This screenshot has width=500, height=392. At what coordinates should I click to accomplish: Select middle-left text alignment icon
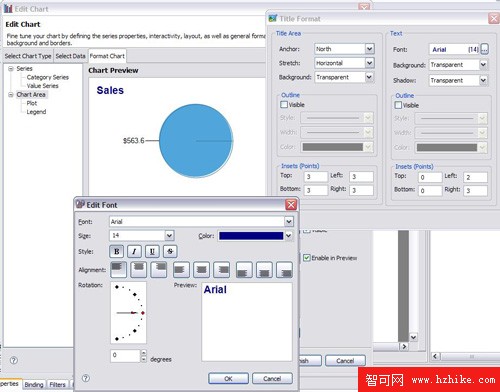coord(181,270)
